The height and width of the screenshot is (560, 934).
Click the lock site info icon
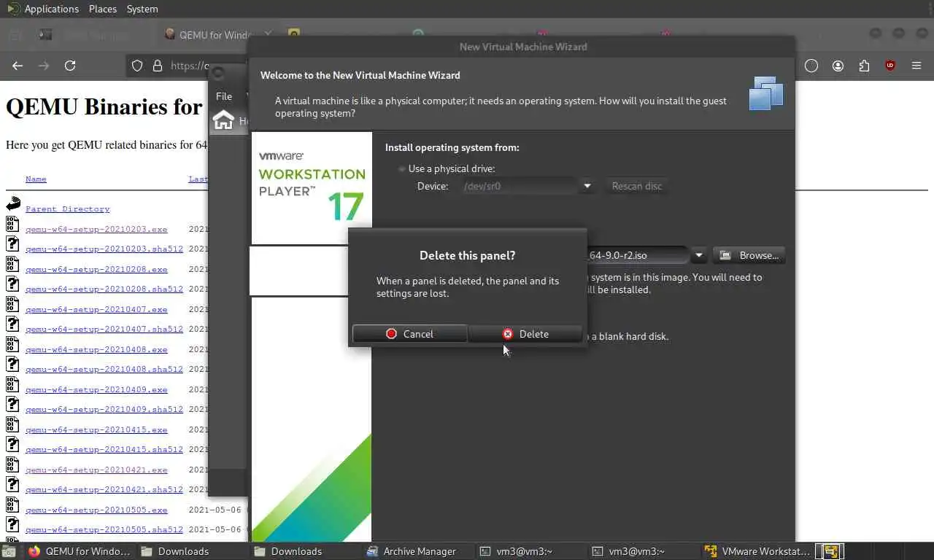157,66
